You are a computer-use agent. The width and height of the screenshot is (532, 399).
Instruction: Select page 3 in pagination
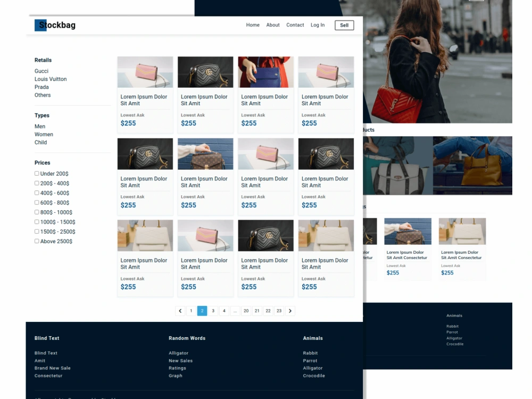[x=213, y=311]
